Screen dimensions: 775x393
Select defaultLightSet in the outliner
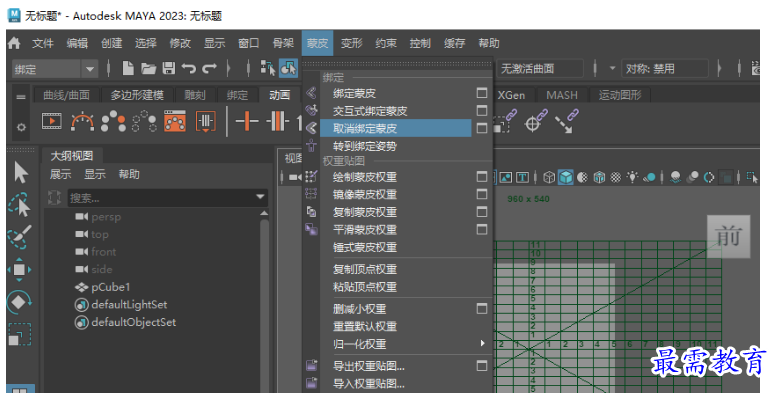129,305
